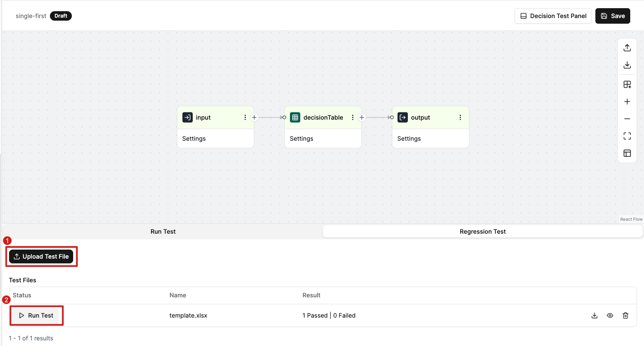The height and width of the screenshot is (346, 644).
Task: Switch to the Run Test tab
Action: click(163, 232)
